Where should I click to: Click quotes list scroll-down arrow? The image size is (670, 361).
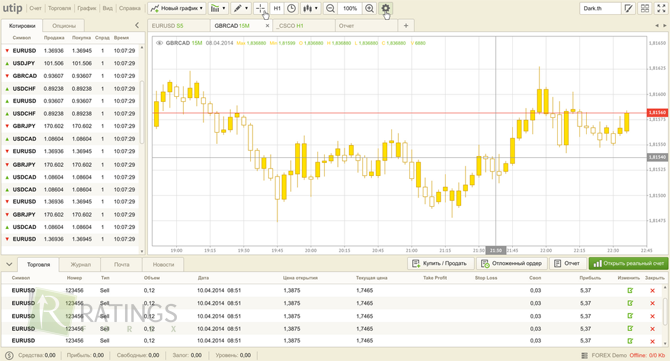tap(142, 252)
